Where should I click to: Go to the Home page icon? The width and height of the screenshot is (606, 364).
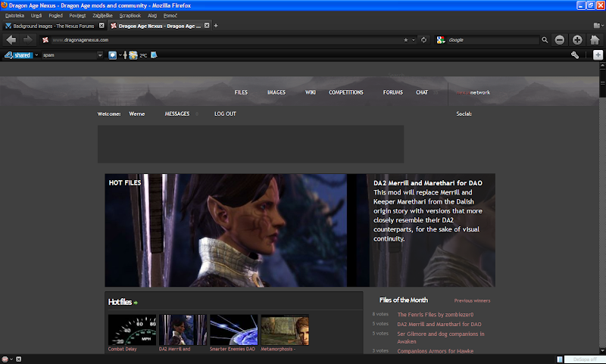click(595, 40)
